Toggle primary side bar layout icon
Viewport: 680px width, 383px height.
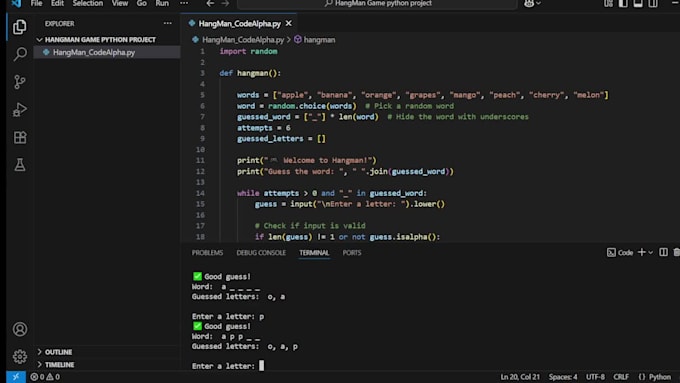coord(623,3)
